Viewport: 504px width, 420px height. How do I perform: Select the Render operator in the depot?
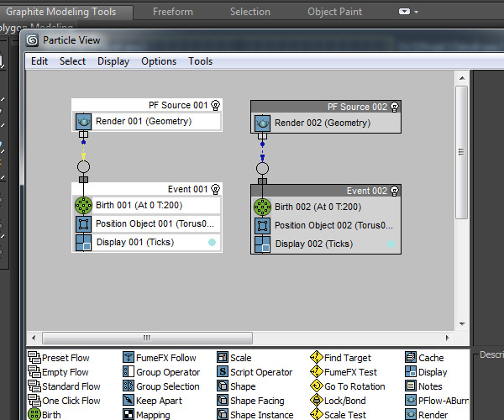pyautogui.click(x=427, y=414)
